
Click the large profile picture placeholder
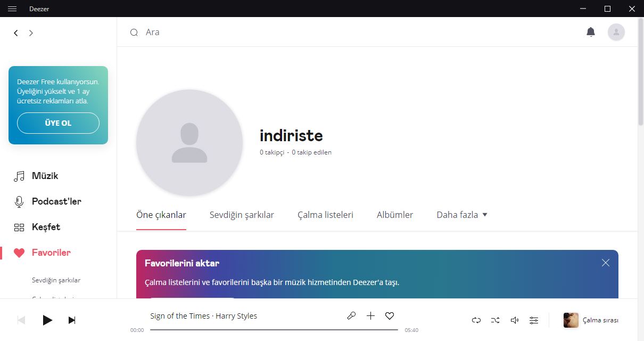tap(189, 143)
